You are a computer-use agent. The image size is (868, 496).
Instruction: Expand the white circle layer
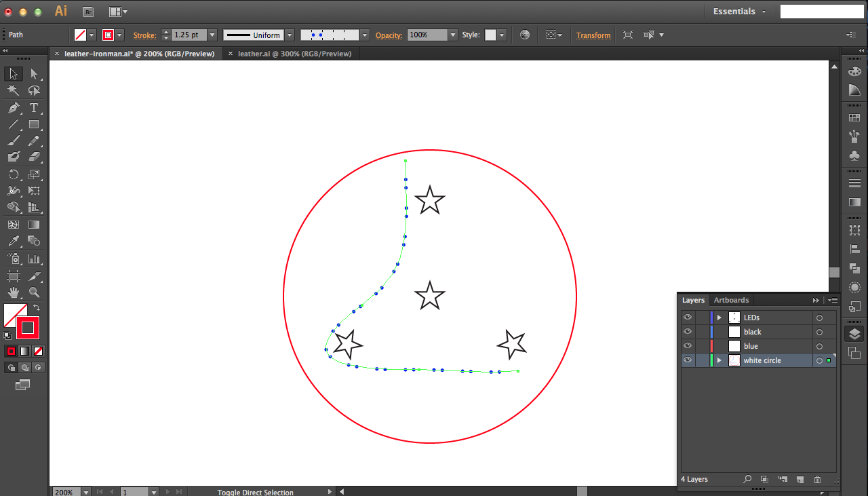tap(719, 360)
